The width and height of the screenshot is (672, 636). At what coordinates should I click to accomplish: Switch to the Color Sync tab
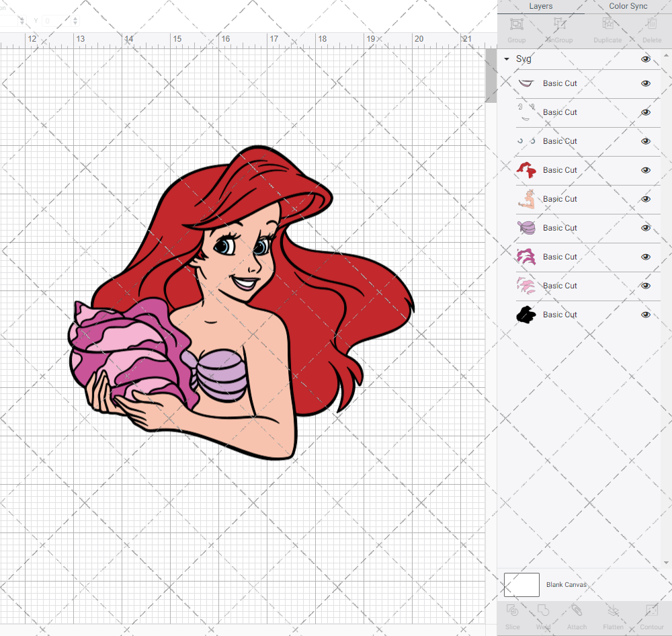click(628, 7)
